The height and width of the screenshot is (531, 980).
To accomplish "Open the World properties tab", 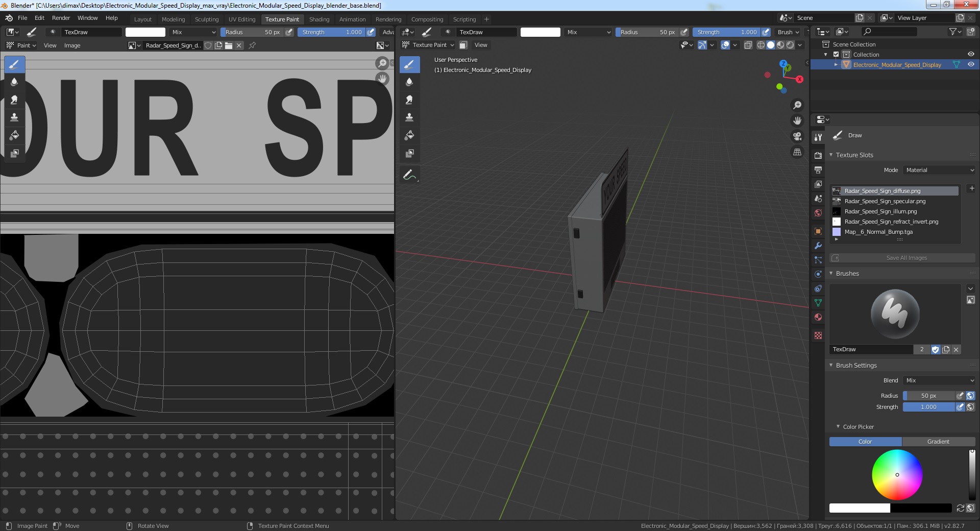I will click(818, 213).
